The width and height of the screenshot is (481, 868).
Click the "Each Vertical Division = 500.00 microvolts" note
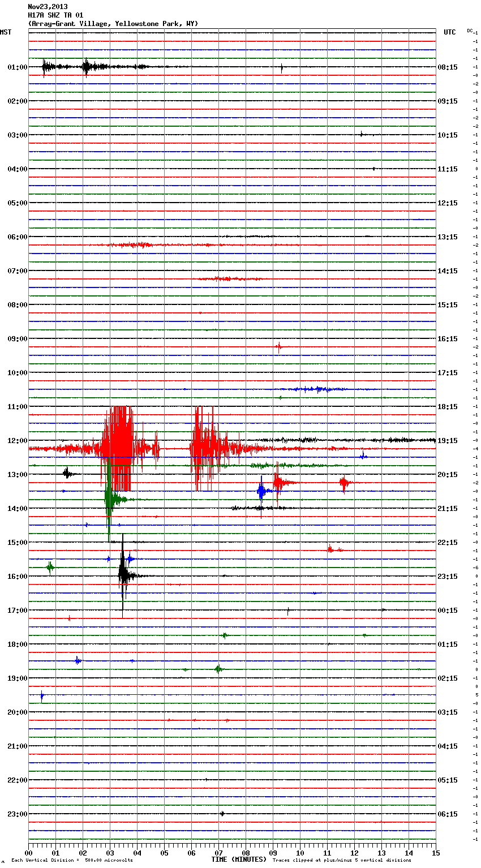point(72,861)
